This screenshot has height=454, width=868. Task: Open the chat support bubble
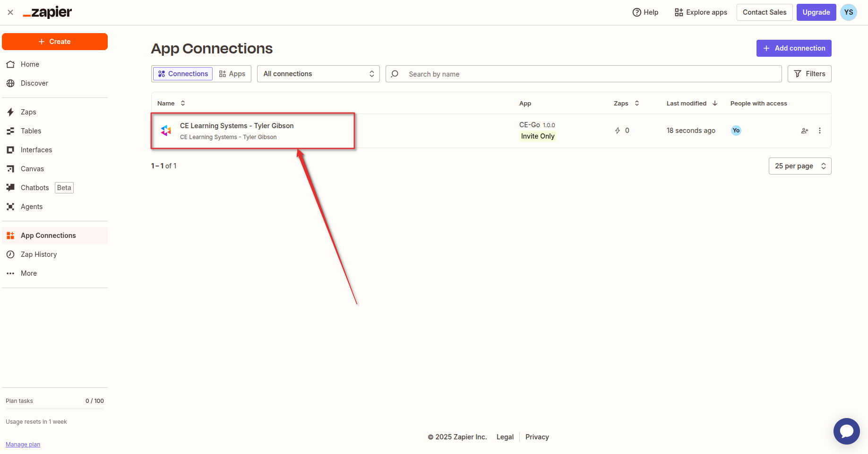tap(847, 431)
